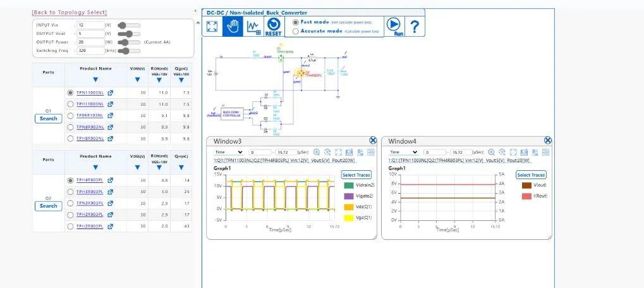This screenshot has width=644, height=288.
Task: Follow the Back to Topology Select link
Action: [70, 13]
